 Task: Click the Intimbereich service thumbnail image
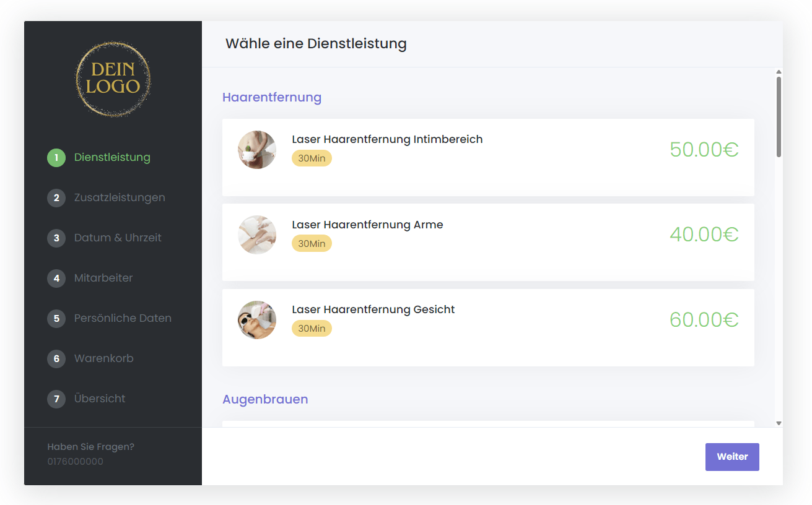coord(257,150)
